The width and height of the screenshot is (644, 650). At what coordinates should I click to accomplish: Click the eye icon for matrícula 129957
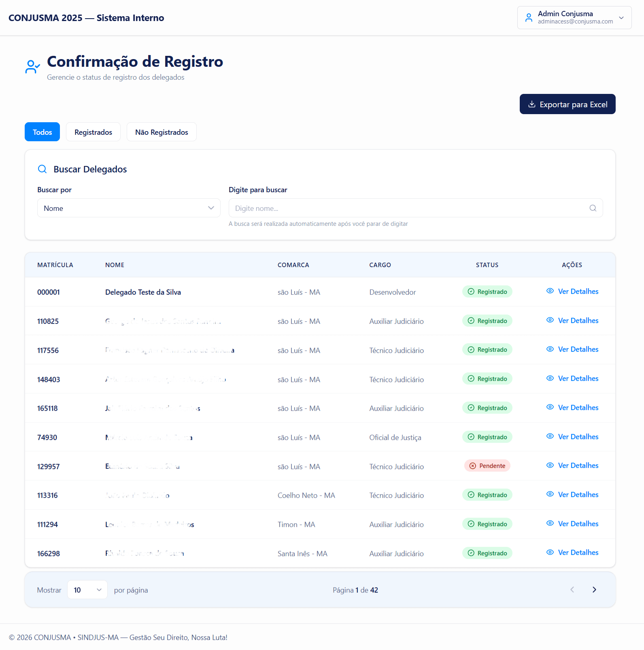(x=550, y=465)
